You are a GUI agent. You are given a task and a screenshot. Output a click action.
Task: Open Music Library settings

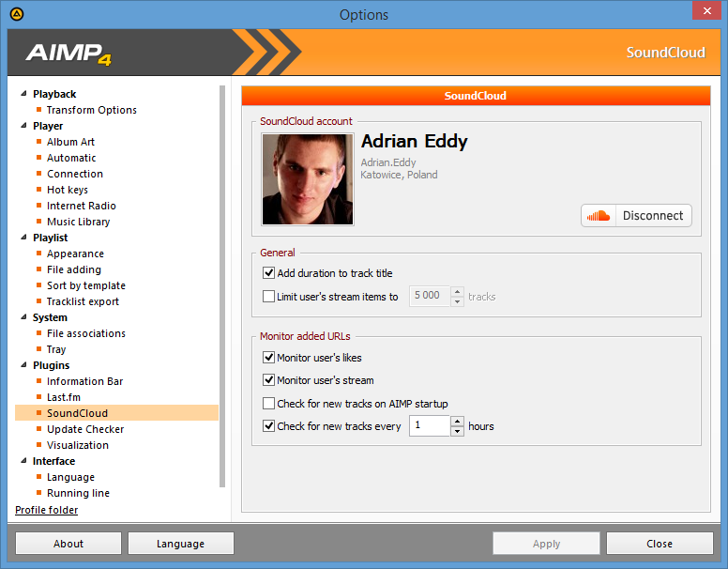[x=79, y=222]
